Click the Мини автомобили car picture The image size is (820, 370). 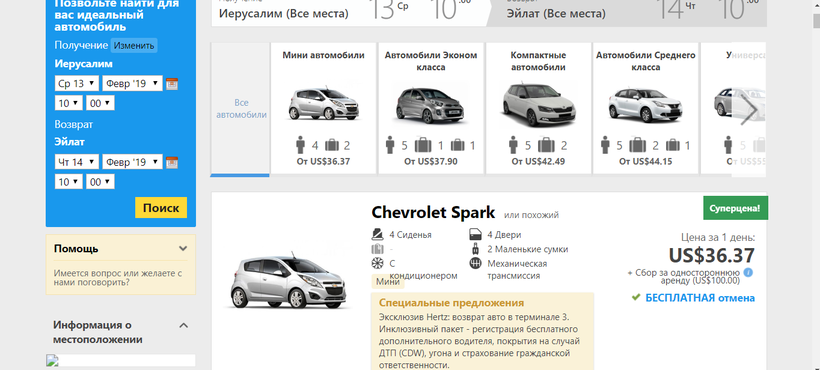click(x=323, y=103)
